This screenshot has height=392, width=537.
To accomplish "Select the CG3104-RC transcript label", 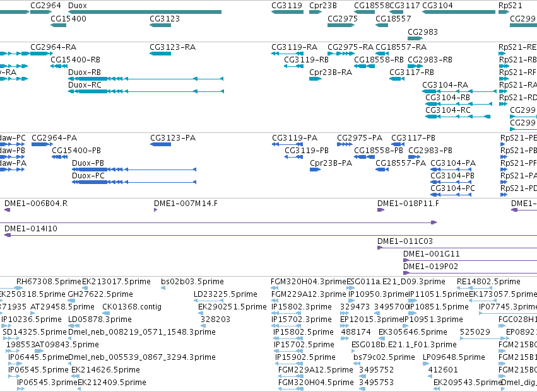I will point(448,110).
